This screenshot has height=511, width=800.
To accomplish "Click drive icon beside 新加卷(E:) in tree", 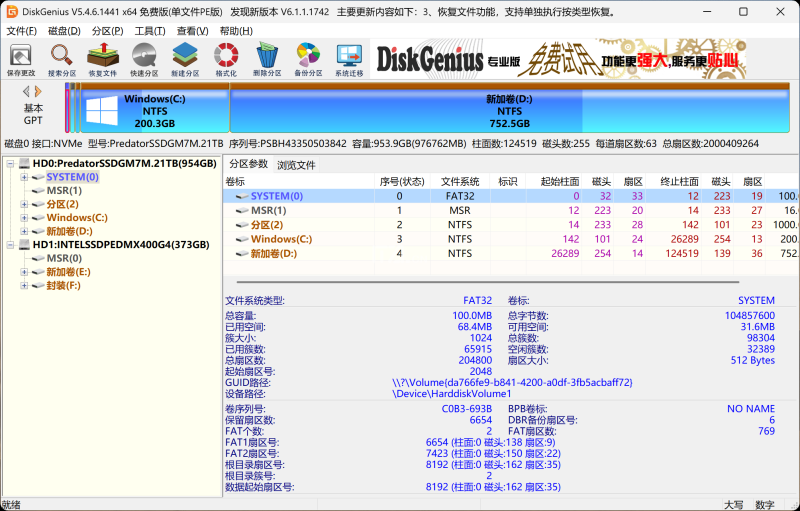I will coord(38,272).
